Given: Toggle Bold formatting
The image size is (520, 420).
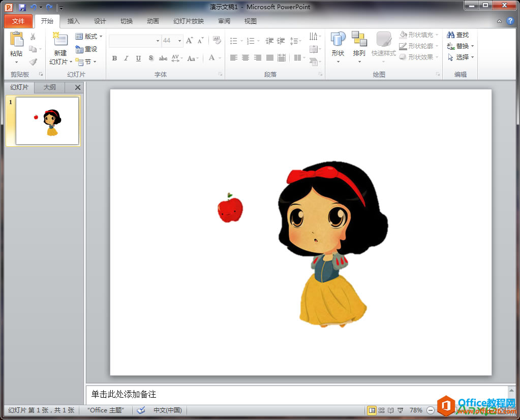Looking at the screenshot, I should (x=114, y=58).
